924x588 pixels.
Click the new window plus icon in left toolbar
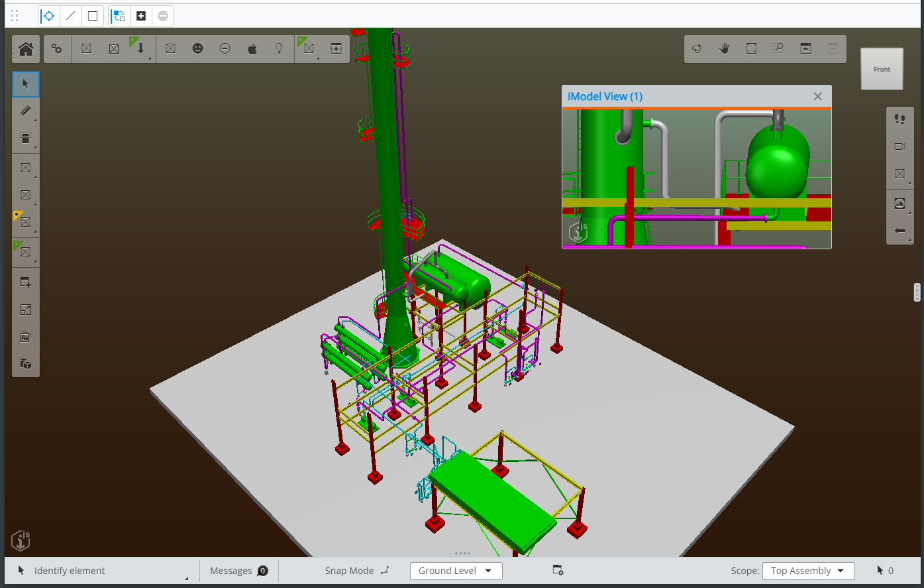(x=26, y=282)
